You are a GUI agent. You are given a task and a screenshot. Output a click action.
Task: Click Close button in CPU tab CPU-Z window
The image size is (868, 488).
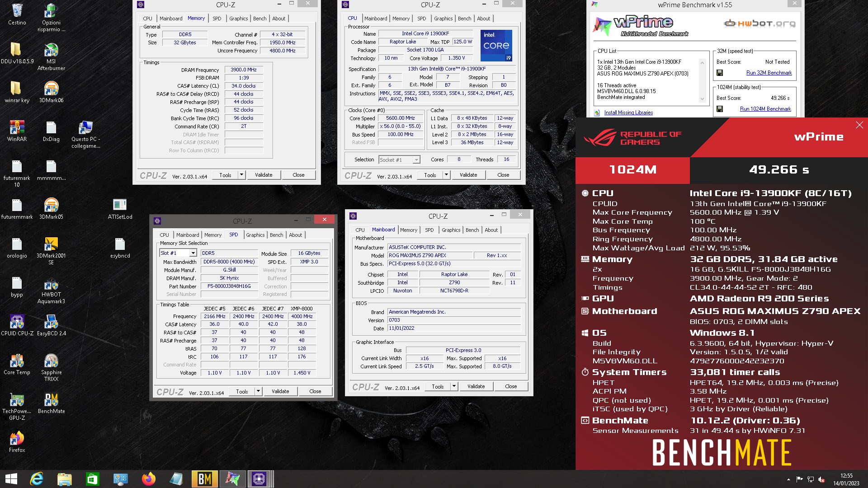(x=503, y=175)
